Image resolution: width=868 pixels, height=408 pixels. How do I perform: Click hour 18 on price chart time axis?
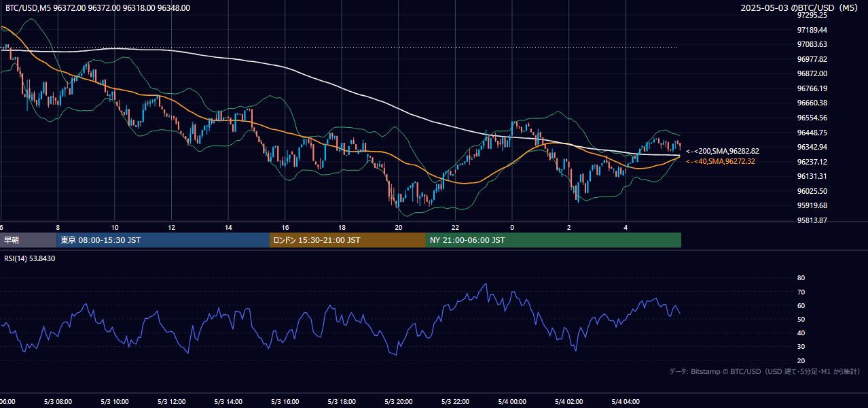pyautogui.click(x=342, y=228)
